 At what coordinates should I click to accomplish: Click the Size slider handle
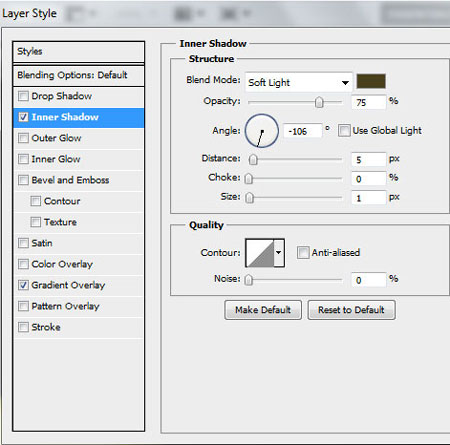249,198
